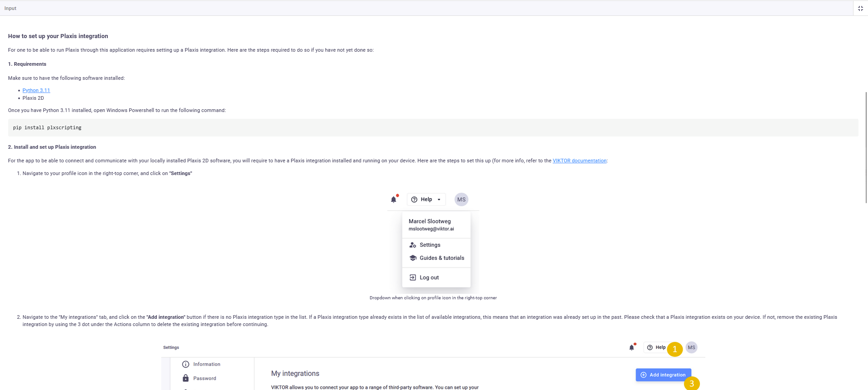Click the Help caret arrow above the profile dropdown
Viewport: 868px width, 390px height.
439,200
